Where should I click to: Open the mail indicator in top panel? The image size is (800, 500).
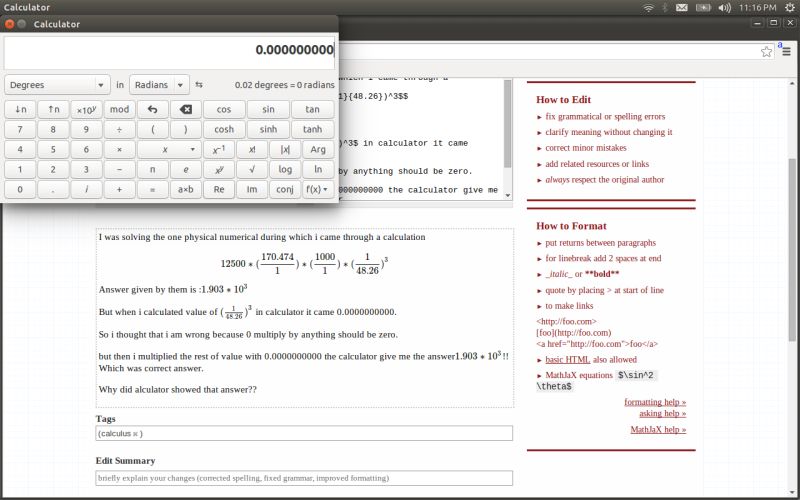click(x=682, y=8)
